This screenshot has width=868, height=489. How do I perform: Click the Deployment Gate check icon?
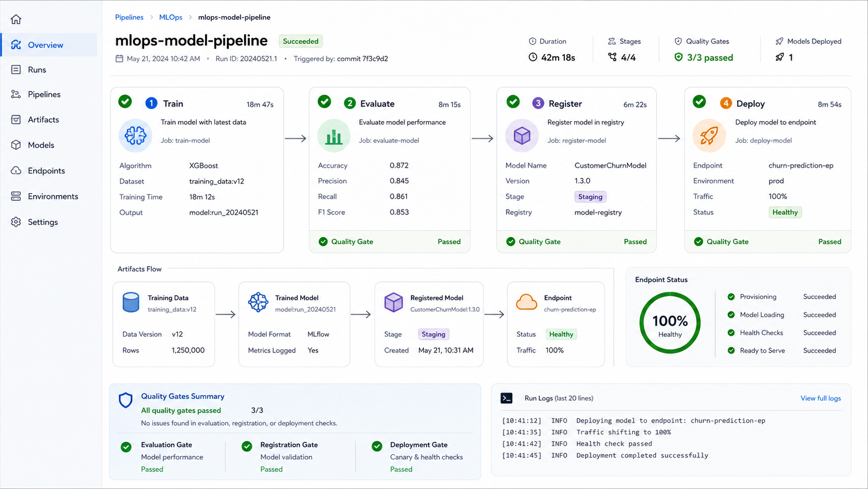(x=377, y=446)
